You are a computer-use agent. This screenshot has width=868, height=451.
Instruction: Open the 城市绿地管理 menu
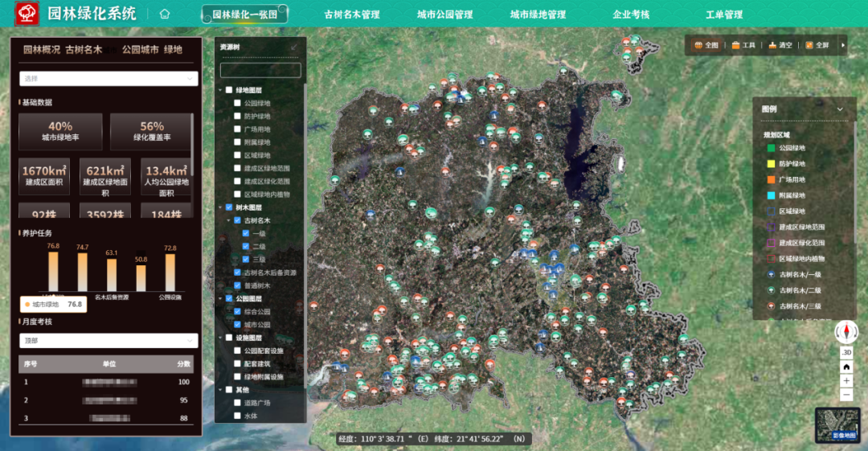click(538, 15)
